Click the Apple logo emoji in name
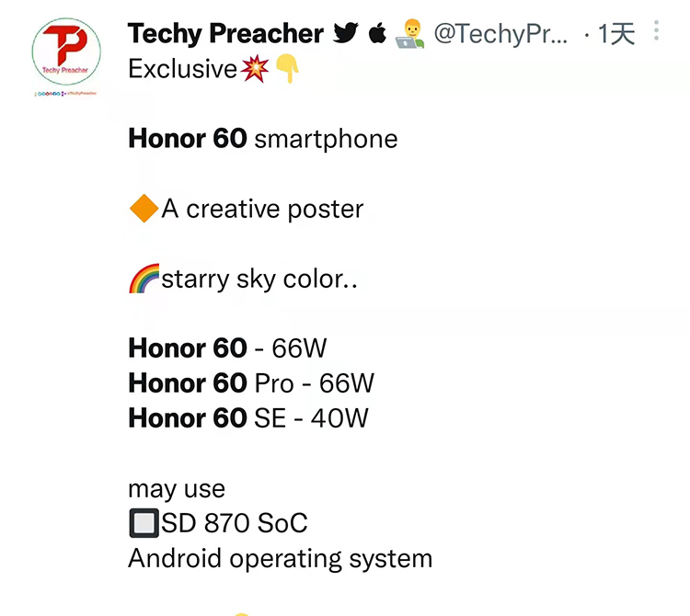Image resolution: width=690 pixels, height=616 pixels. [377, 33]
